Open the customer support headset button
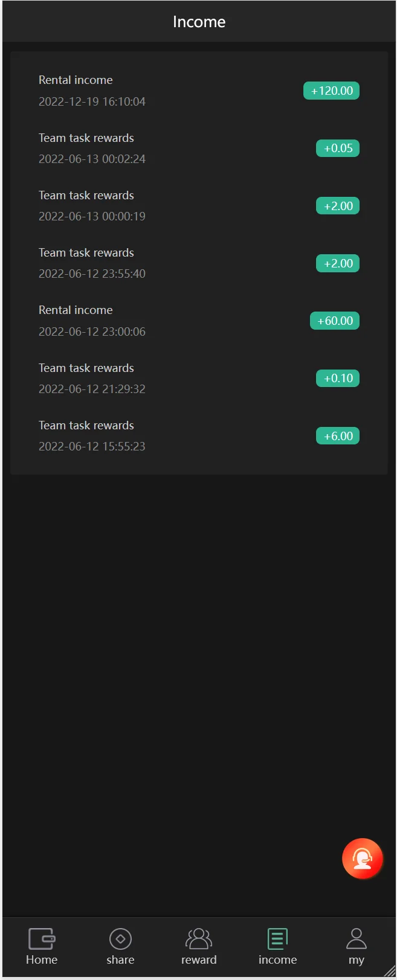 coord(362,858)
